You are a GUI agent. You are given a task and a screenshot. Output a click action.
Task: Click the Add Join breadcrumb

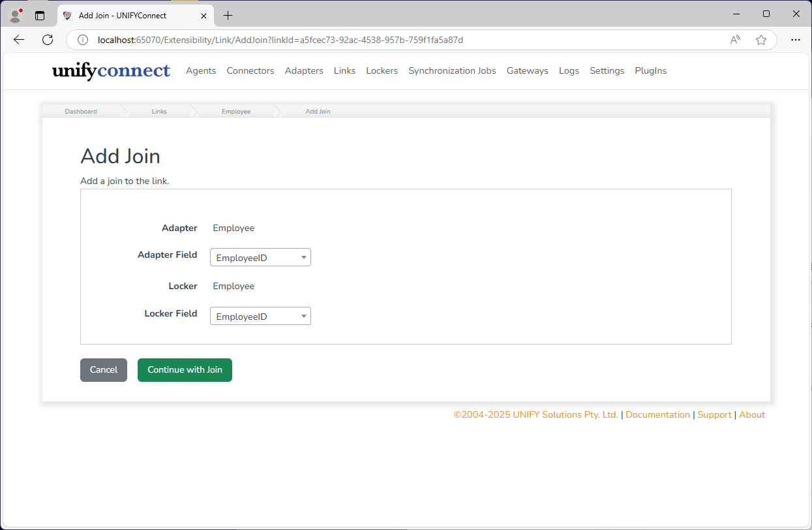tap(318, 112)
